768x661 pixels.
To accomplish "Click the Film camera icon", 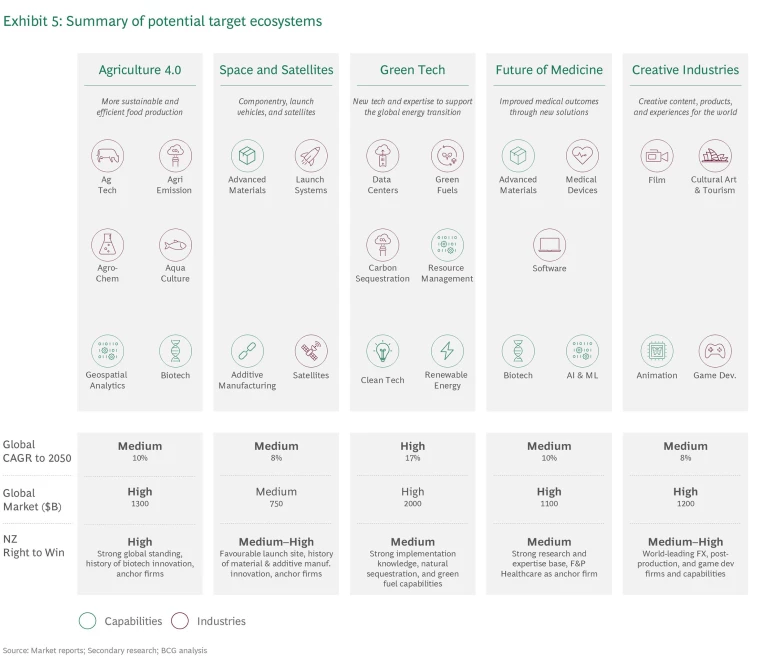I will point(656,156).
